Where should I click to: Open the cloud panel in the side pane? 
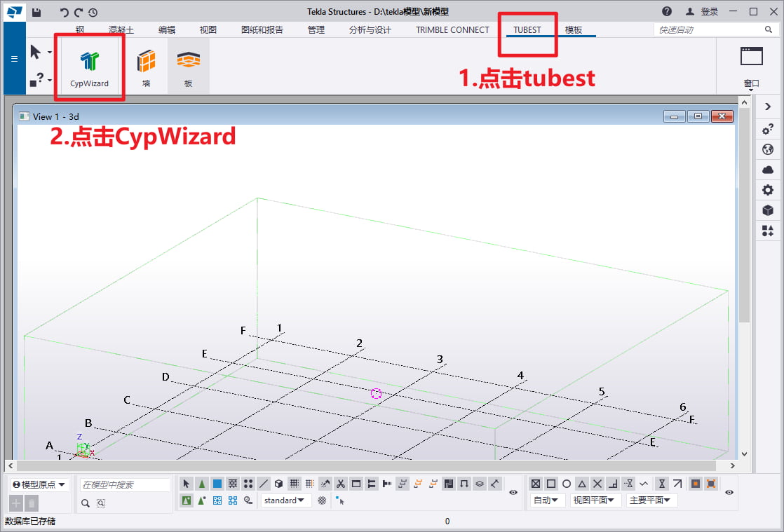tap(768, 170)
